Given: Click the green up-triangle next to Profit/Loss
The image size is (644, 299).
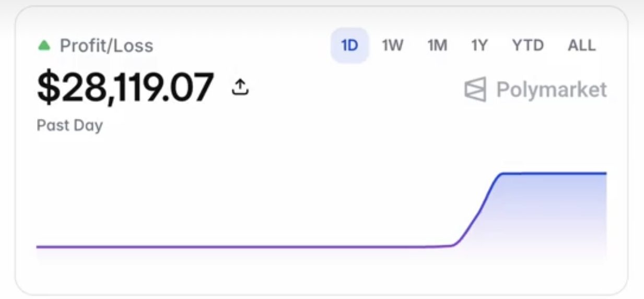Looking at the screenshot, I should [44, 46].
